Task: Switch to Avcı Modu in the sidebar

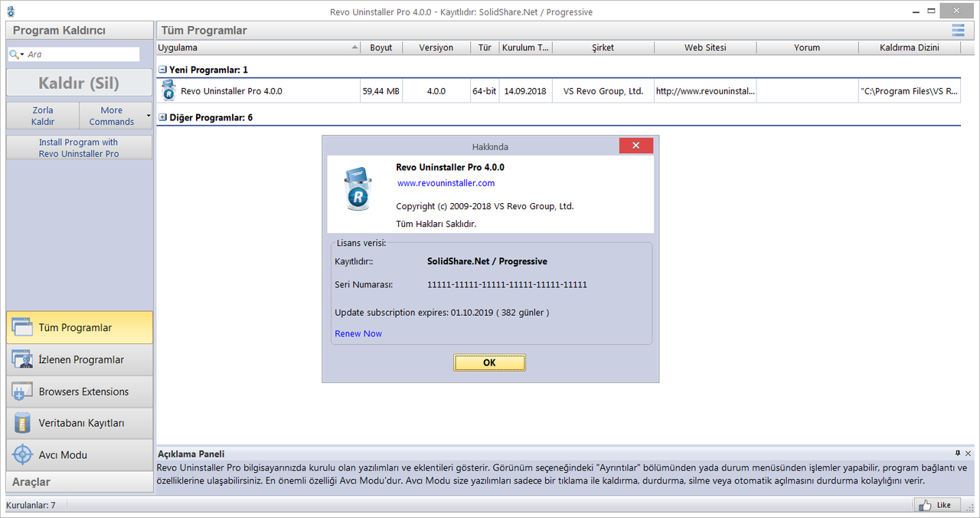Action: click(x=79, y=454)
